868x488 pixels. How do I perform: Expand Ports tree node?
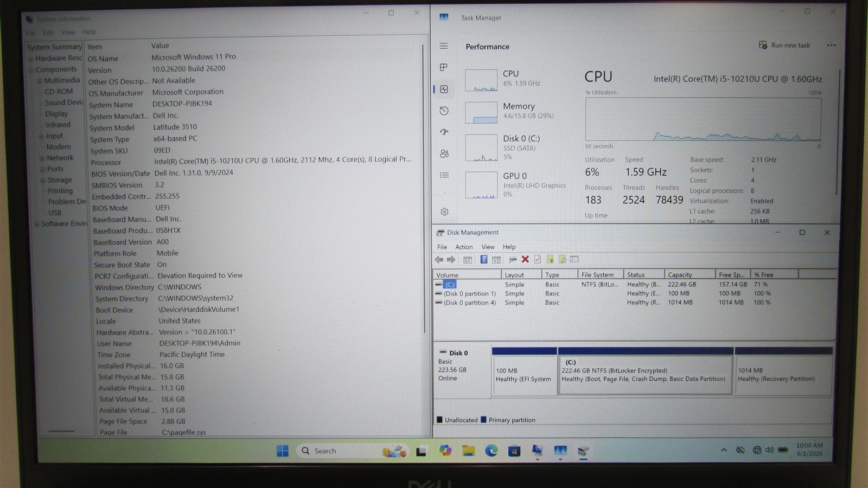42,169
